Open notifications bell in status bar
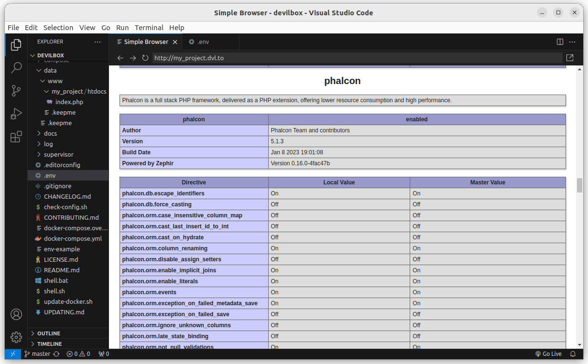This screenshot has height=364, width=588. tap(573, 354)
